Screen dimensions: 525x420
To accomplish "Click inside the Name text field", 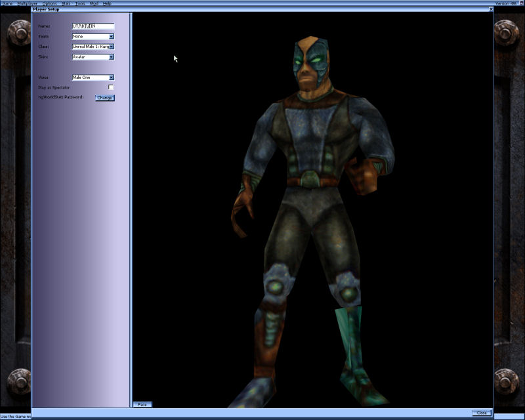I will pyautogui.click(x=92, y=26).
